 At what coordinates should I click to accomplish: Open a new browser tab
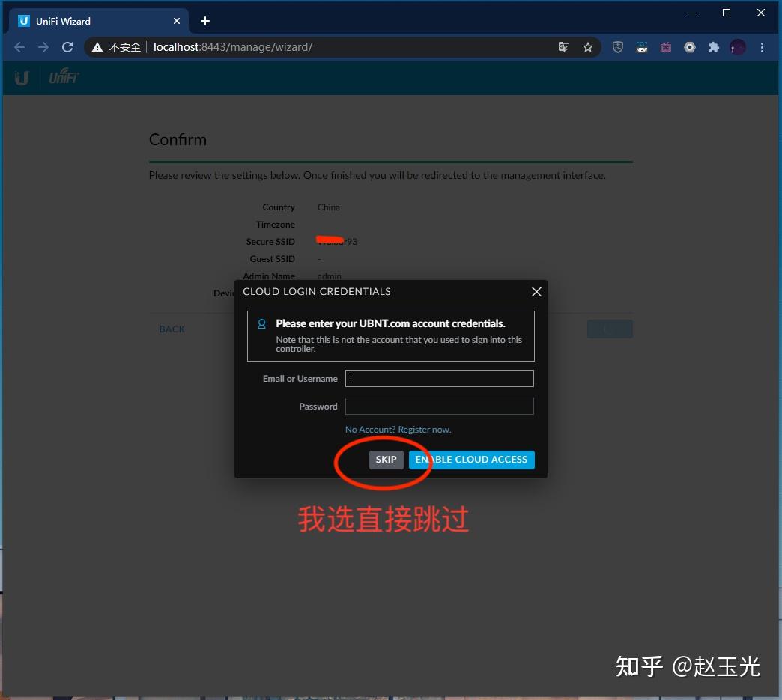205,21
